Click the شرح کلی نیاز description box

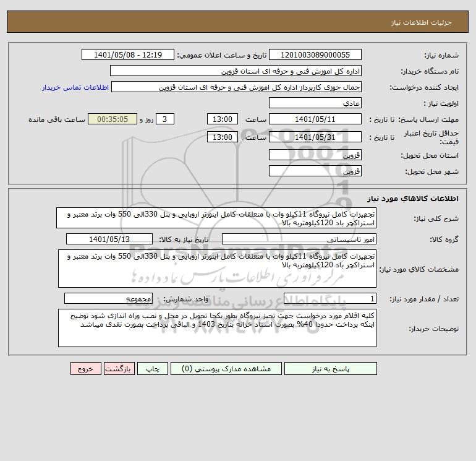point(216,218)
